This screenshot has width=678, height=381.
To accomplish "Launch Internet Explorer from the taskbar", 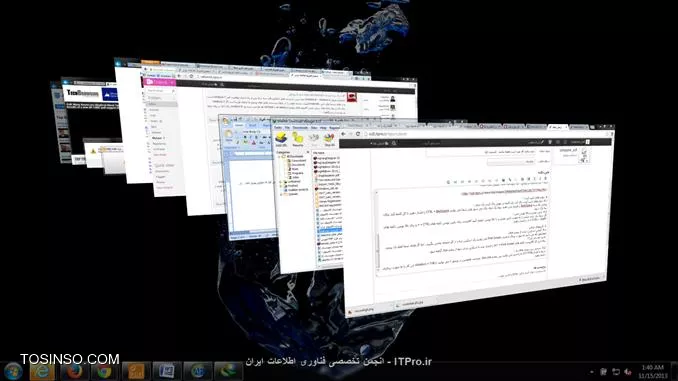I will coord(42,371).
